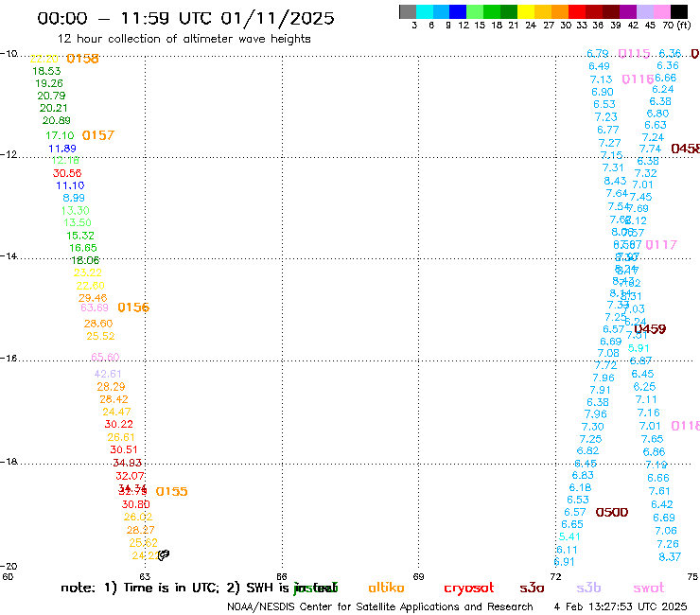Click wave height value 17.10

coord(60,135)
